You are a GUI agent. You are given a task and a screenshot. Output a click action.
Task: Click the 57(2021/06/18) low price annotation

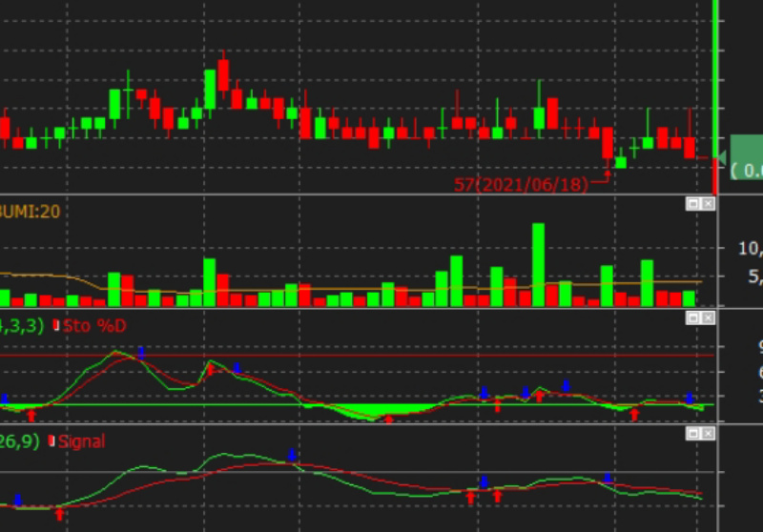tap(521, 185)
